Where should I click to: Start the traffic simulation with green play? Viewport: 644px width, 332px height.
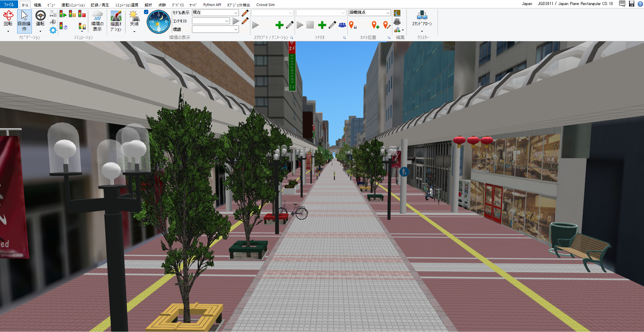coord(63,14)
